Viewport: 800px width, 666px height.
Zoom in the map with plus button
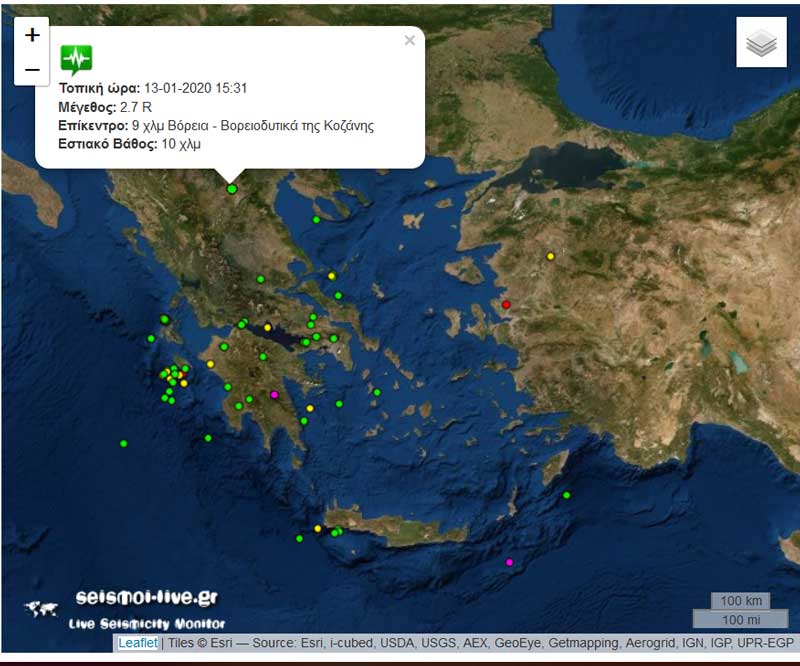pos(32,35)
